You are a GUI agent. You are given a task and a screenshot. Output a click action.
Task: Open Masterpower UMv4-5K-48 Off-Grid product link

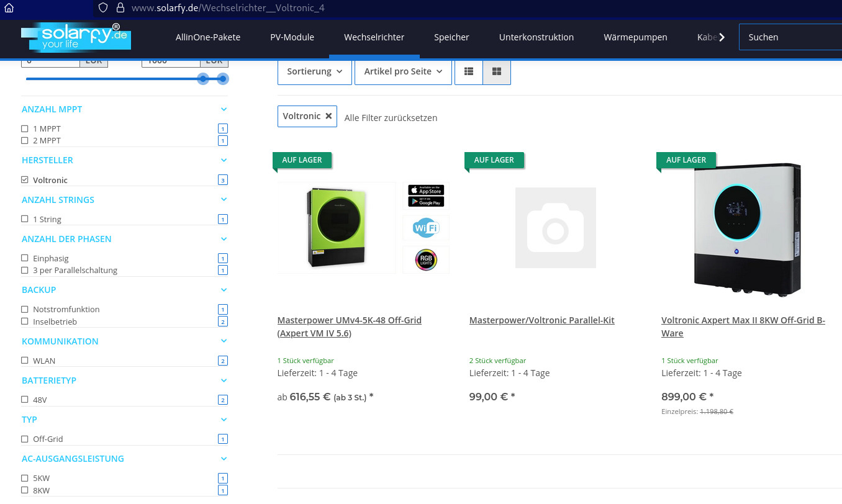click(x=350, y=326)
